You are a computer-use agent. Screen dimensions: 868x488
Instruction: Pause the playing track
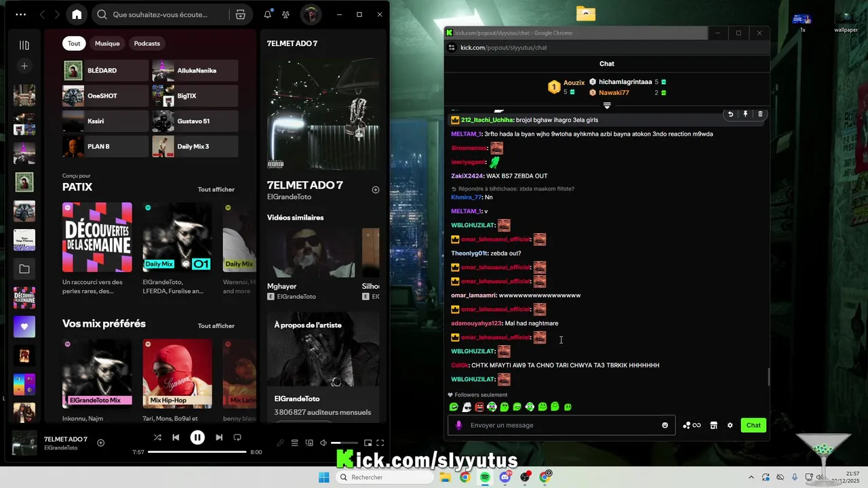click(x=197, y=438)
